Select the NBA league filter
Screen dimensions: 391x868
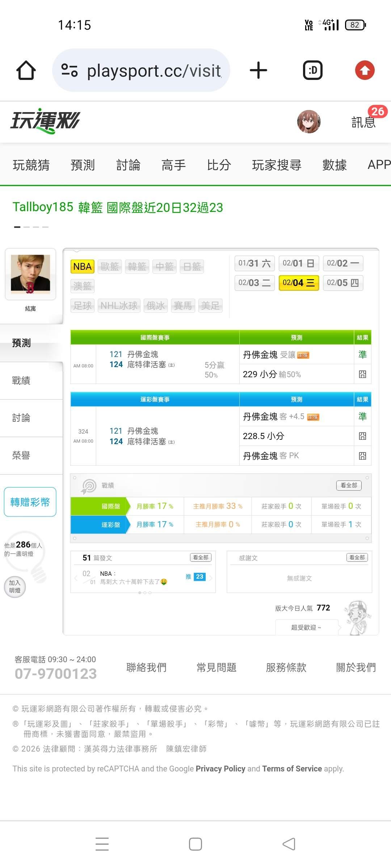82,267
